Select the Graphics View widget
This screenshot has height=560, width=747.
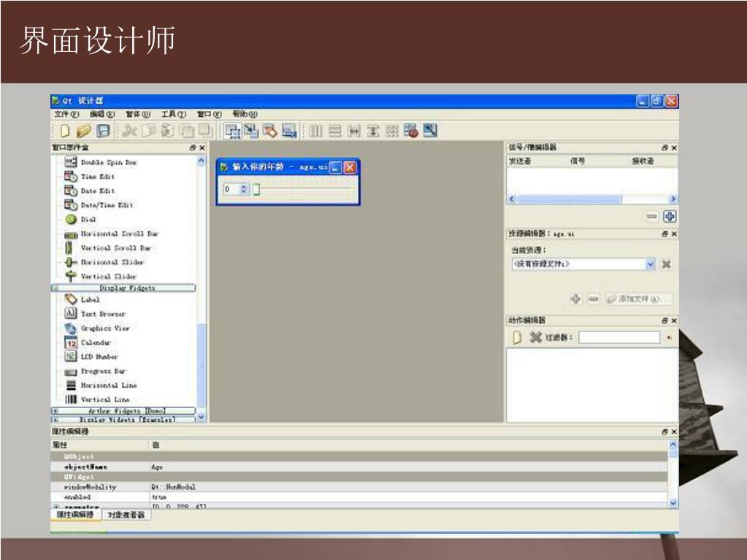coord(96,328)
